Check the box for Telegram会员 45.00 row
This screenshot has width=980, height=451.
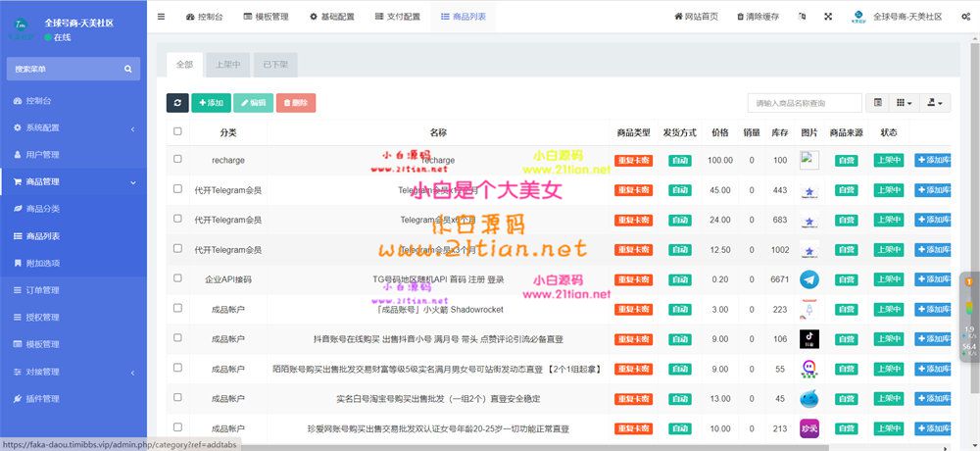pyautogui.click(x=177, y=188)
